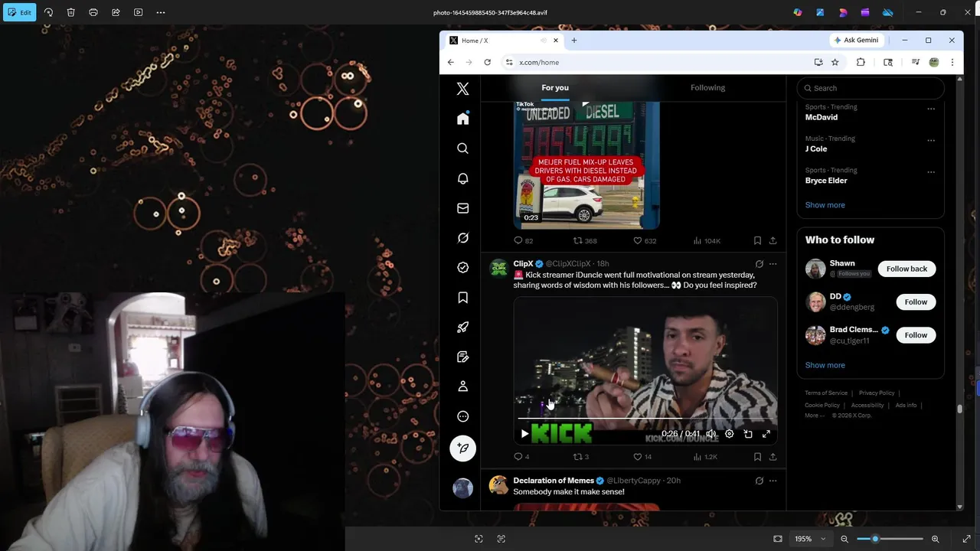
Task: Click Ask Gemini button in Chrome
Action: 857,40
